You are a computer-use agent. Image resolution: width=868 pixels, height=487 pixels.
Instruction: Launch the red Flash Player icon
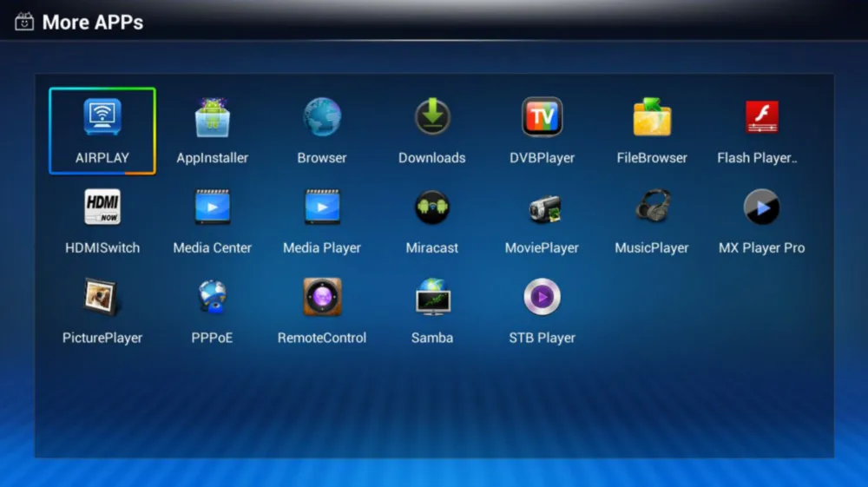(762, 117)
